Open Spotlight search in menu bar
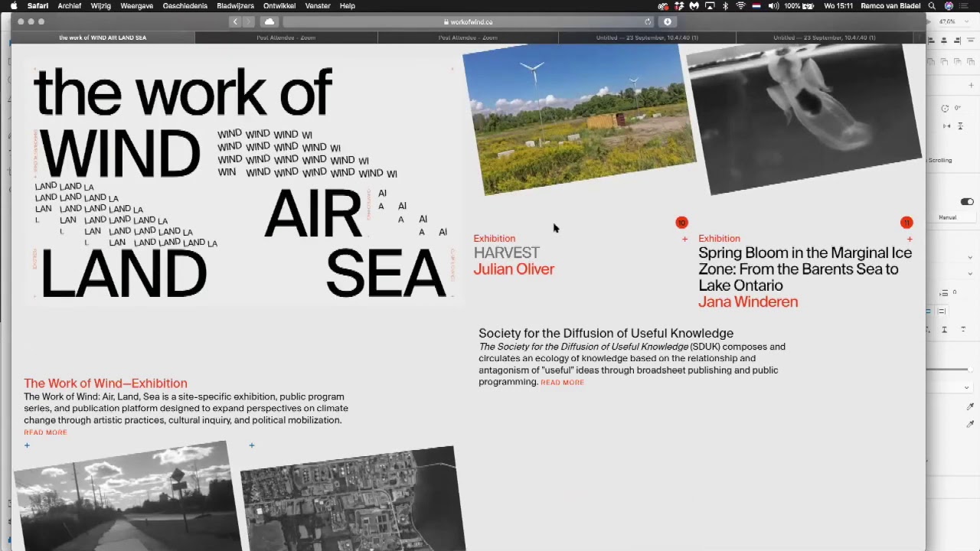Screen dimensions: 980x551 click(932, 5)
